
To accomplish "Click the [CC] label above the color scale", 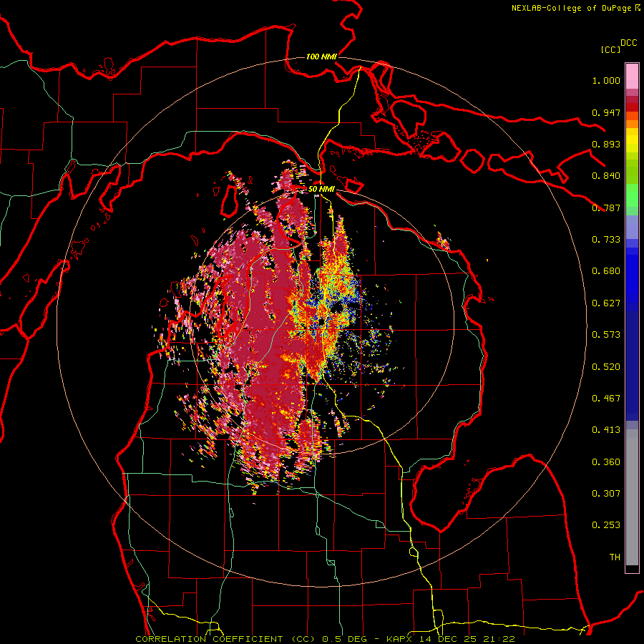I will (x=610, y=49).
